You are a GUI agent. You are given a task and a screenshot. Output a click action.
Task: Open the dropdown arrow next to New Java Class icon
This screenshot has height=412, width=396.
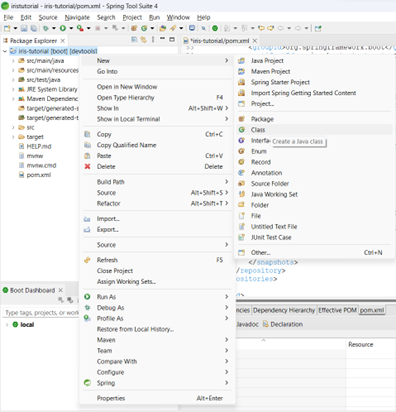[152, 29]
